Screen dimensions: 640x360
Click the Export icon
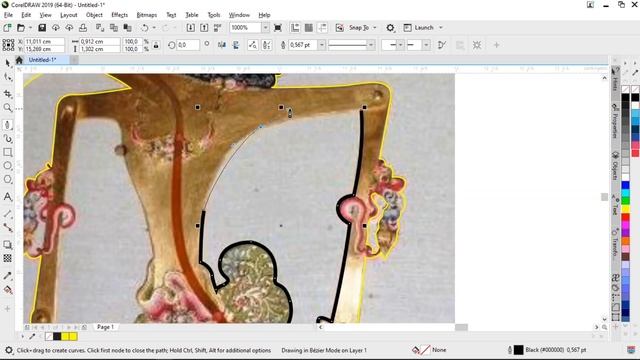[204, 28]
